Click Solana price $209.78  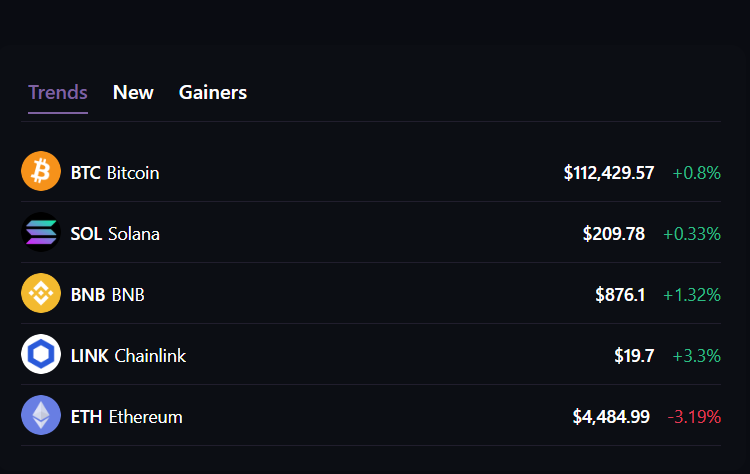pos(614,234)
